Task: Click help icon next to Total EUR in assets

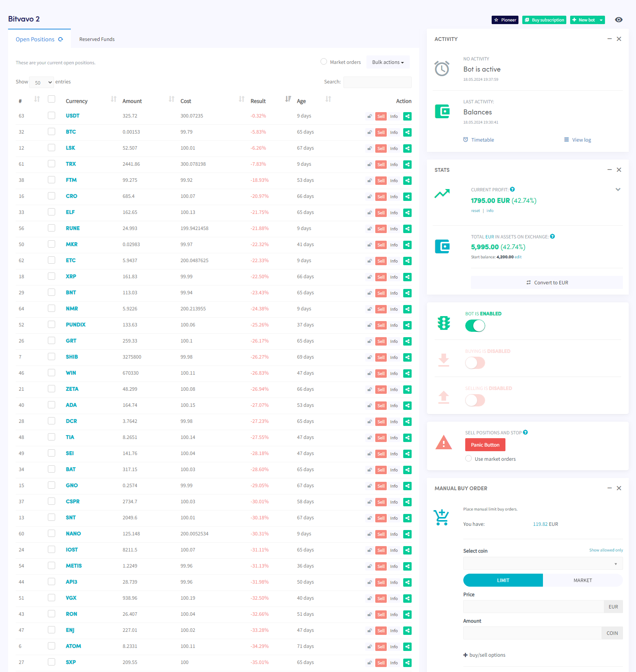Action: point(553,237)
